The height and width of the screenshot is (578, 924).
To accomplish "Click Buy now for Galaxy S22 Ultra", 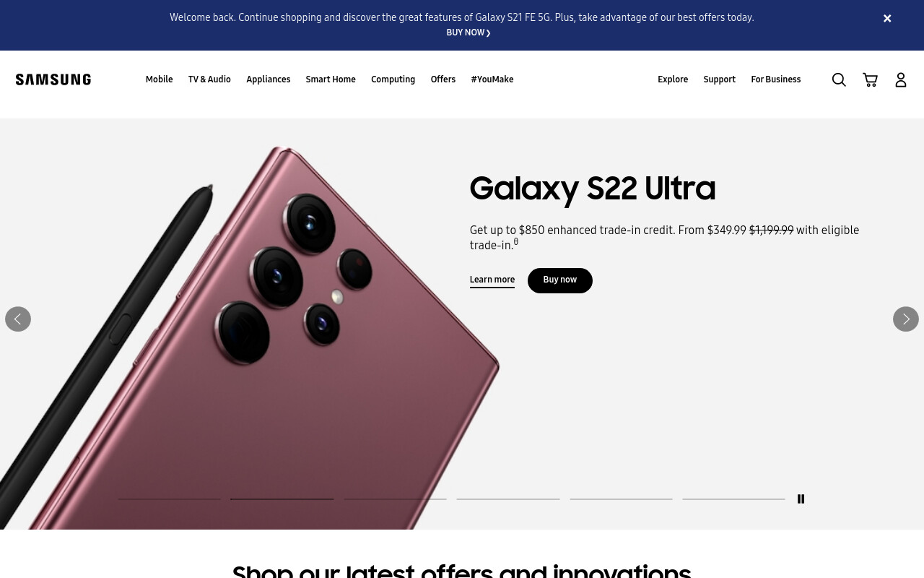I will coord(560,280).
